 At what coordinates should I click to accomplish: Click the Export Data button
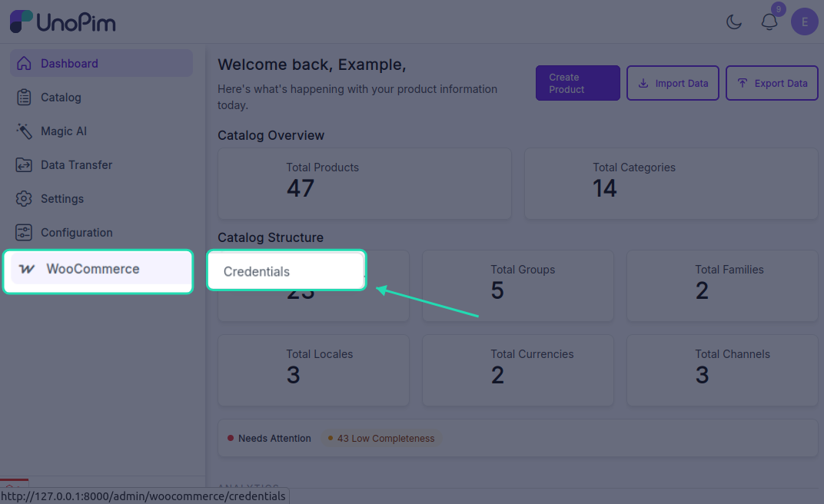pos(772,83)
